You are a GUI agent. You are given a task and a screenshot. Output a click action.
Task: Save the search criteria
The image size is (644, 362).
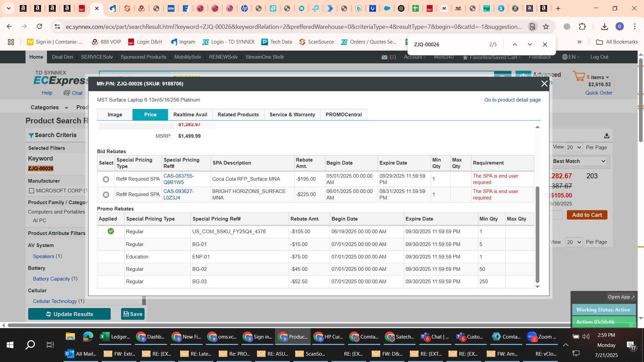(x=133, y=314)
